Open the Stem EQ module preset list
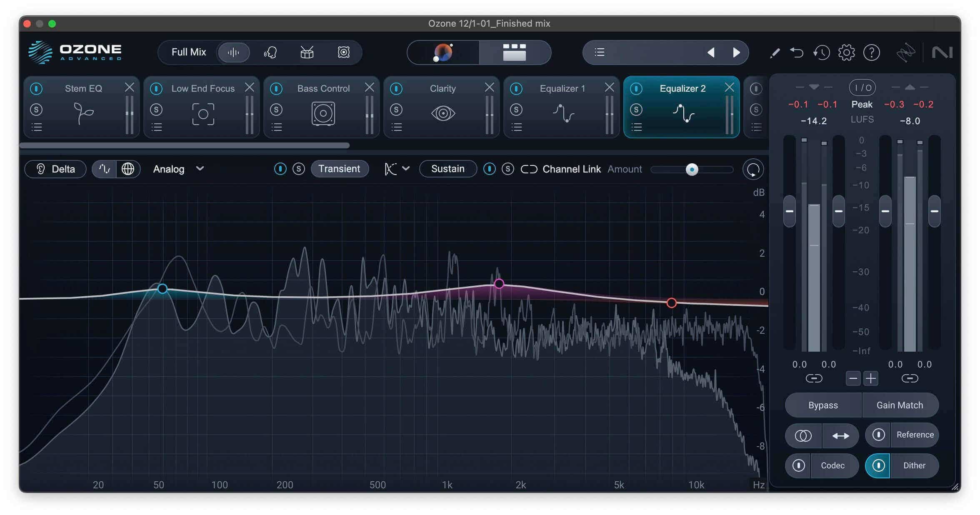Image resolution: width=980 pixels, height=515 pixels. point(37,127)
